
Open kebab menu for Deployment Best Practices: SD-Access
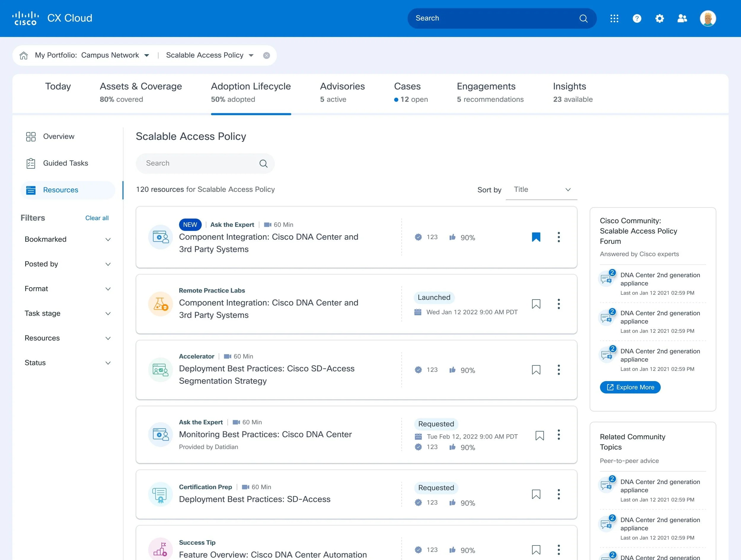(x=558, y=494)
